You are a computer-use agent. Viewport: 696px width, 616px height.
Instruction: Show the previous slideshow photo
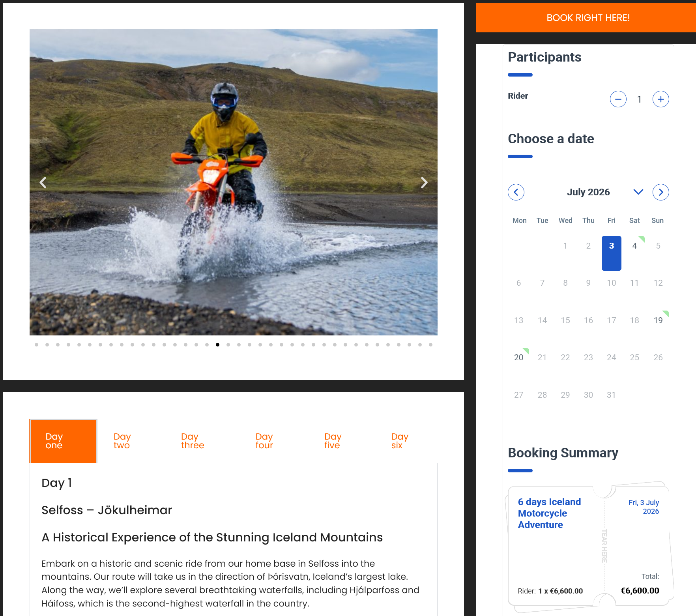pos(43,183)
